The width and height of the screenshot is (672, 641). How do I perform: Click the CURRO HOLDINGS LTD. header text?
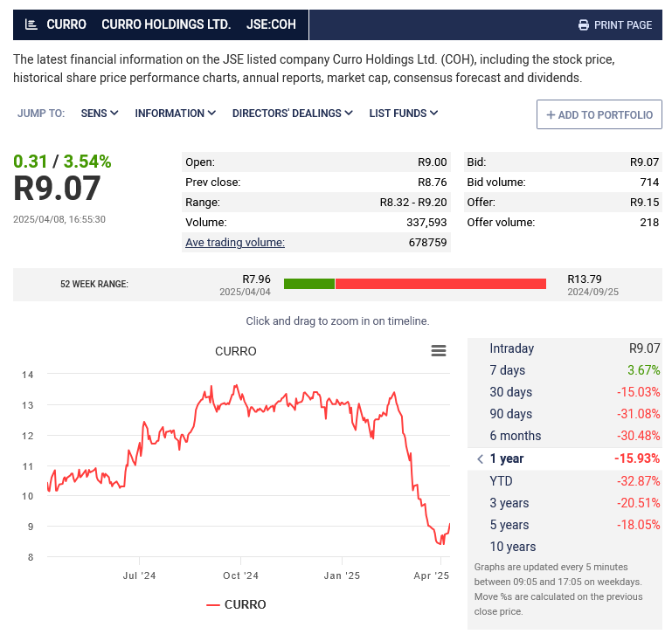click(x=166, y=24)
